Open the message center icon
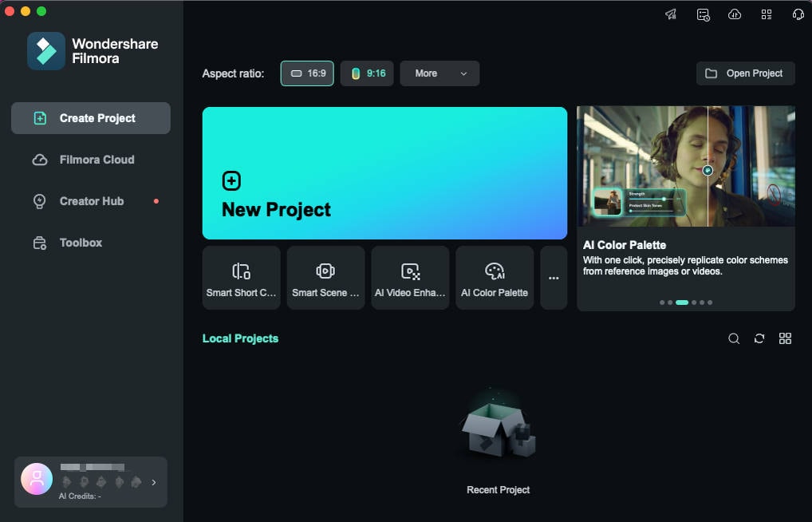The height and width of the screenshot is (522, 812). pos(703,14)
